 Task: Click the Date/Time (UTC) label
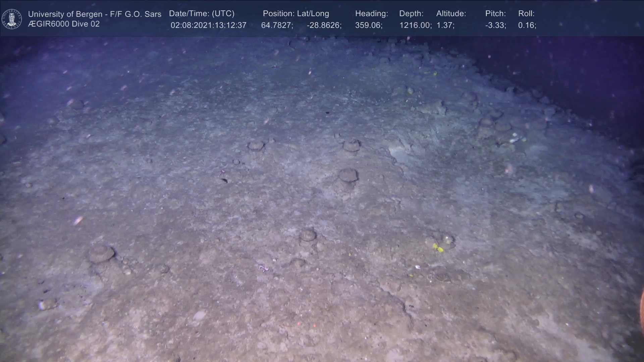coord(202,14)
